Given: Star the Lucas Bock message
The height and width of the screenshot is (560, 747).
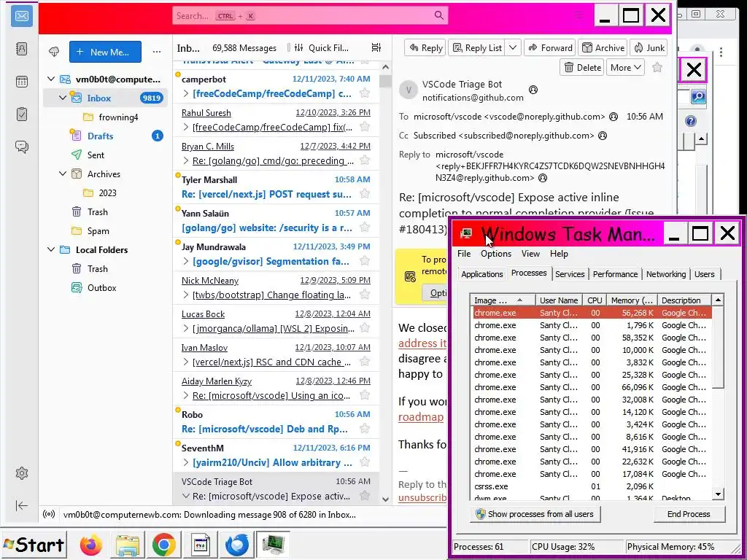Looking at the screenshot, I should point(365,327).
